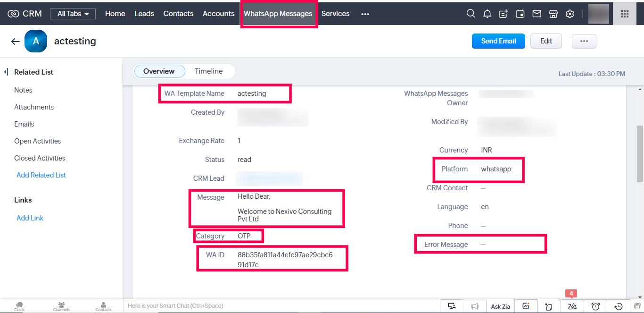Image resolution: width=644 pixels, height=313 pixels.
Task: Open the Services module
Action: click(335, 14)
